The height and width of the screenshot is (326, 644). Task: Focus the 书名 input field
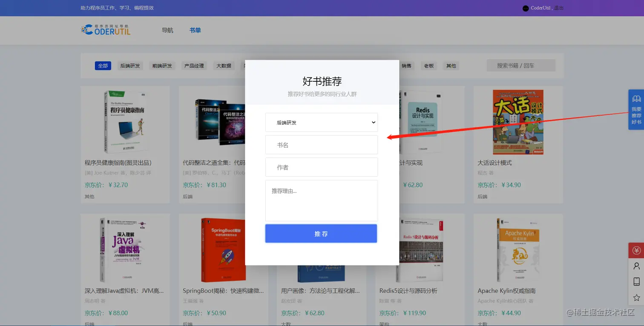(x=322, y=145)
